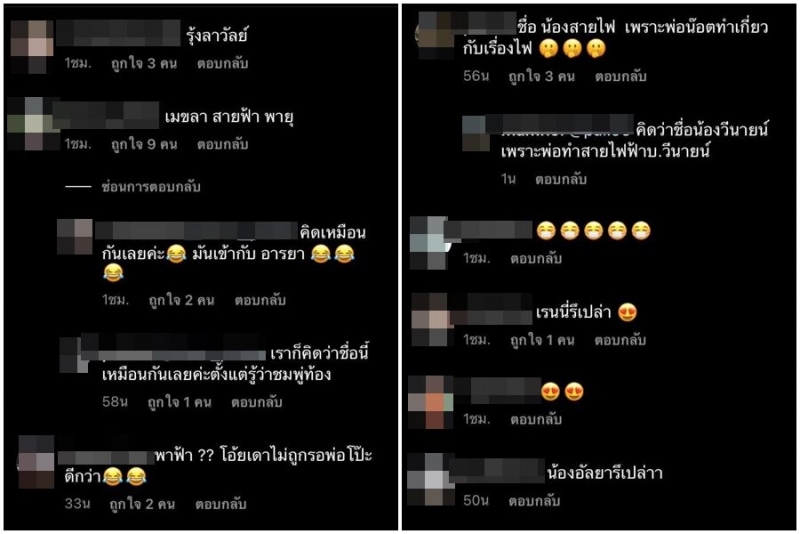Reply to the five grinning emoji comment
The height and width of the screenshot is (534, 800).
click(x=536, y=259)
